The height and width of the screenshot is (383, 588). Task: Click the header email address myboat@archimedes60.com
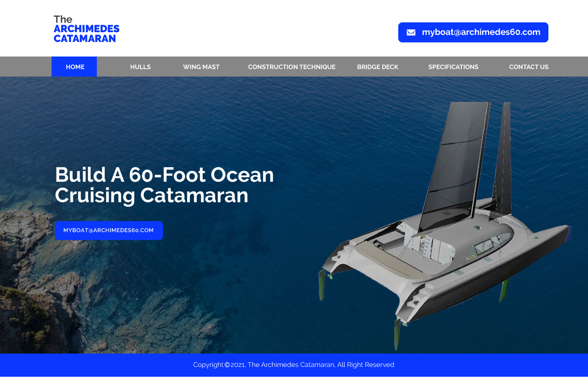(x=481, y=32)
